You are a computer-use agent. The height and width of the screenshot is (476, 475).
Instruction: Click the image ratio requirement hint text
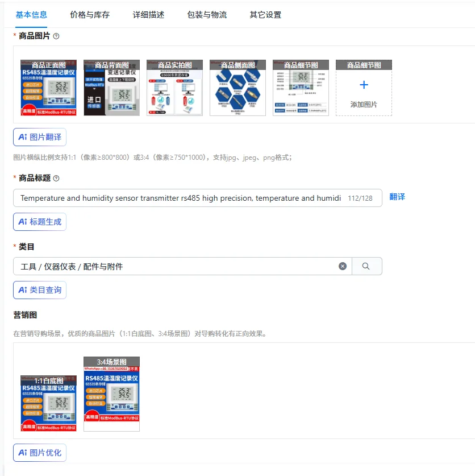coord(152,158)
